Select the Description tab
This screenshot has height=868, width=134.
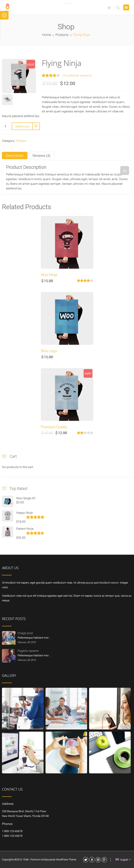tap(14, 155)
